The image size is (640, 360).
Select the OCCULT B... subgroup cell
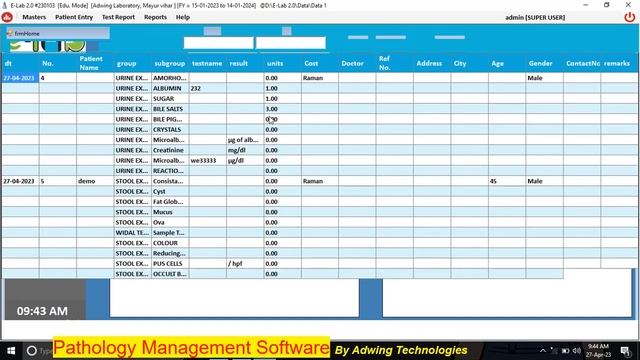point(170,274)
